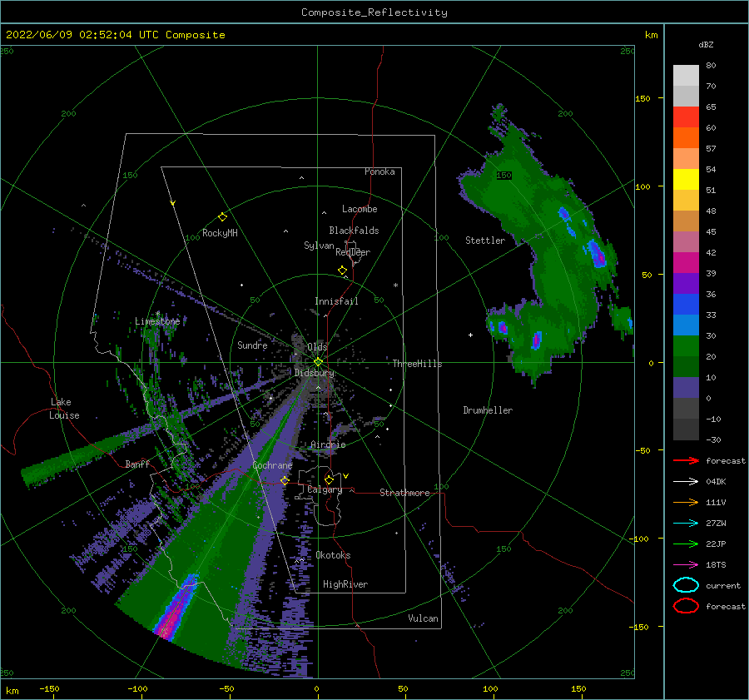The width and height of the screenshot is (749, 700).
Task: Click the RockyMH label
Action: click(x=220, y=233)
